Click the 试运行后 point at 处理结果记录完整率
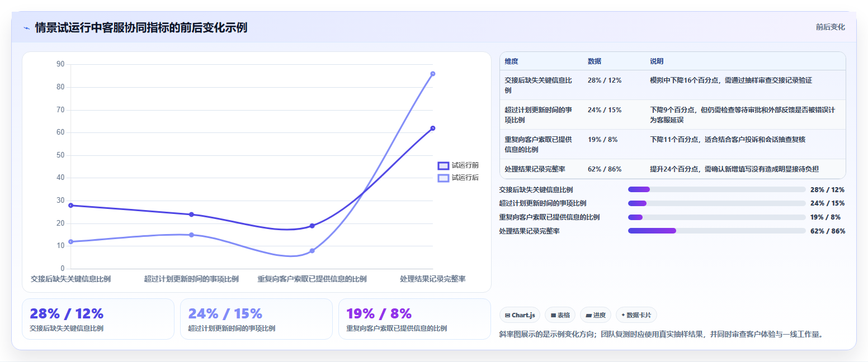Viewport: 868px width, 362px height. click(x=433, y=74)
